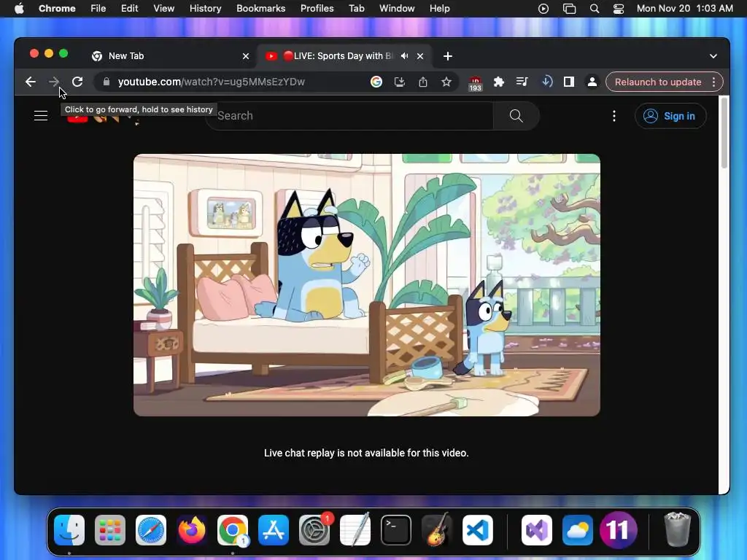Image resolution: width=747 pixels, height=560 pixels.
Task: Open Trash from the Dock
Action: 677,530
